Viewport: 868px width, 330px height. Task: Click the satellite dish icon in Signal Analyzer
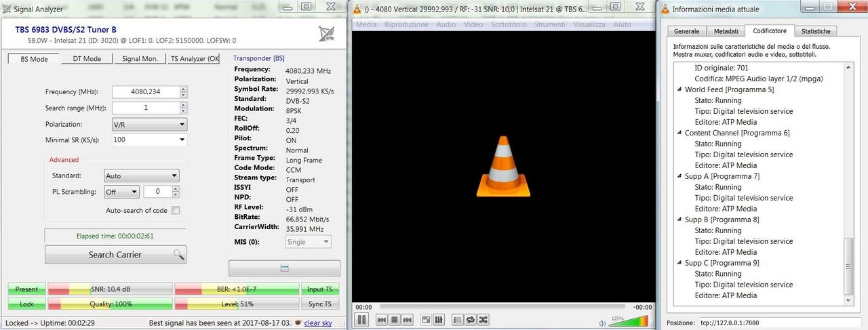pyautogui.click(x=326, y=34)
